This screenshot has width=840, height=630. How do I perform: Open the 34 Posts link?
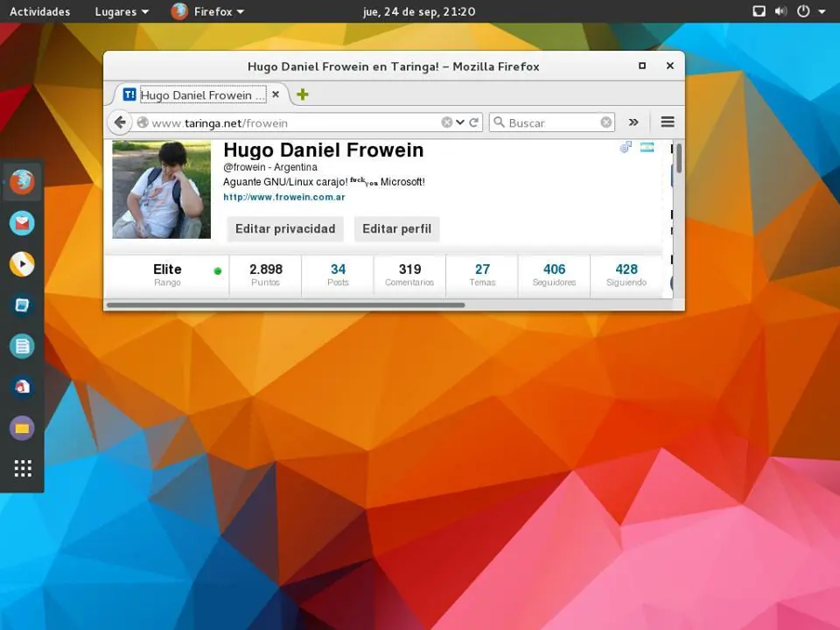click(x=338, y=274)
